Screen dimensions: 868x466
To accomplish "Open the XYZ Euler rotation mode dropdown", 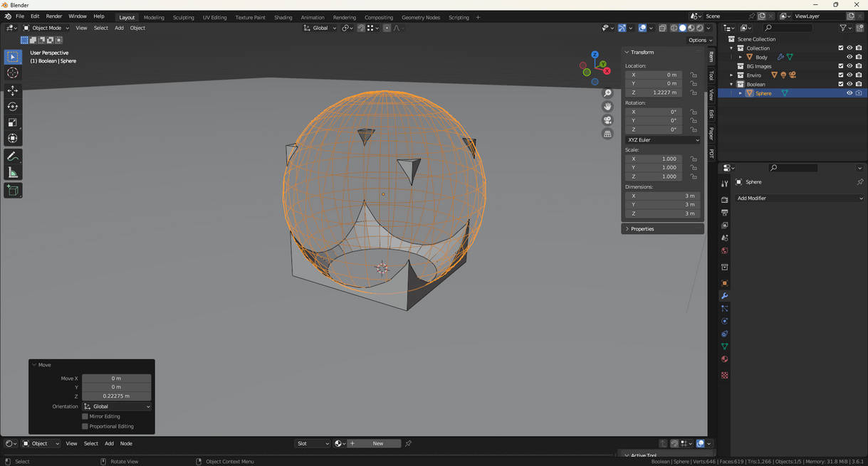I will tap(662, 140).
